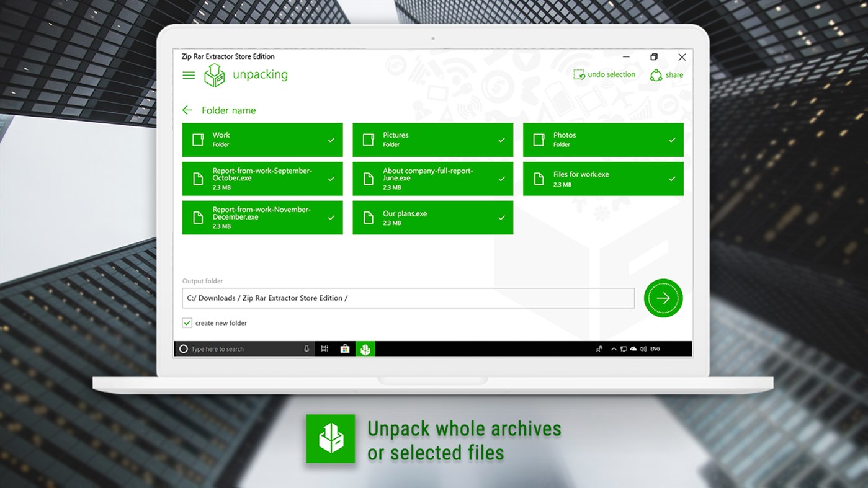Click the share icon in the top bar
The image size is (868, 488).
656,74
